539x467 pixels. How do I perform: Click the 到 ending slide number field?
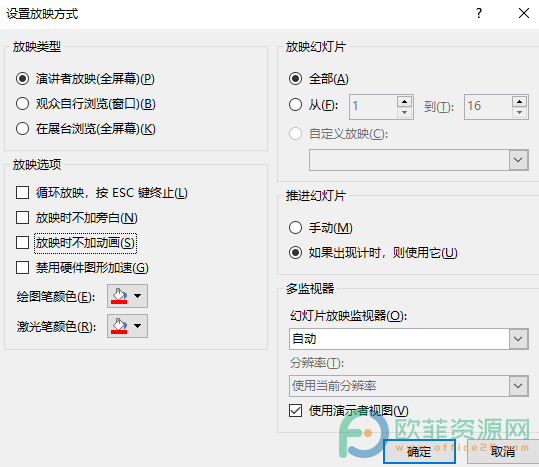[x=488, y=107]
